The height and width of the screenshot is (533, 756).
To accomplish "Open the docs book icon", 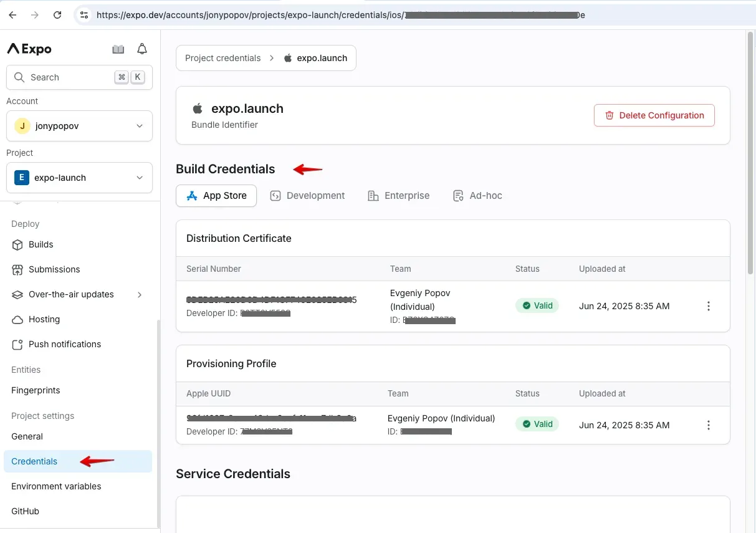I will point(118,49).
